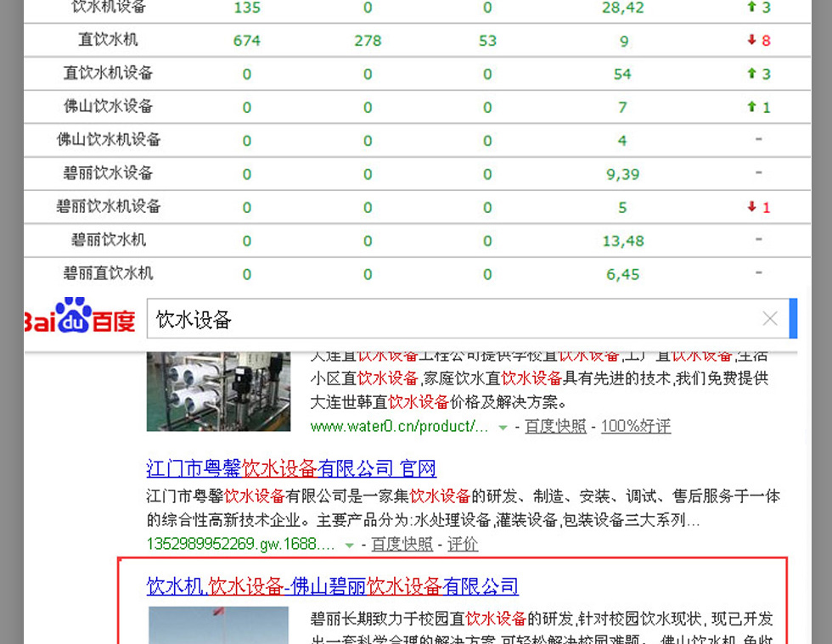Screen dimensions: 832x644
Task: Open the flag thumbnail in 碧丽 result
Action: pos(219,626)
